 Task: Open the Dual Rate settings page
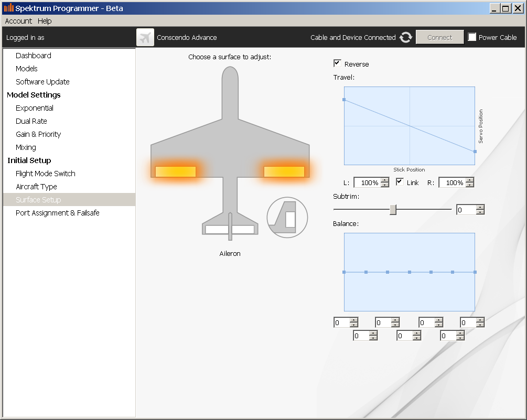tap(31, 121)
